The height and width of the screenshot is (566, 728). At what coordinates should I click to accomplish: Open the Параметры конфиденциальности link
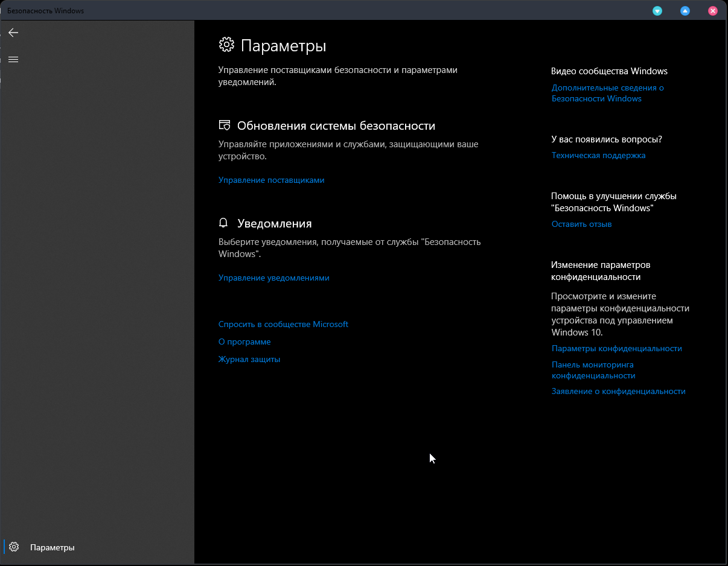point(616,348)
